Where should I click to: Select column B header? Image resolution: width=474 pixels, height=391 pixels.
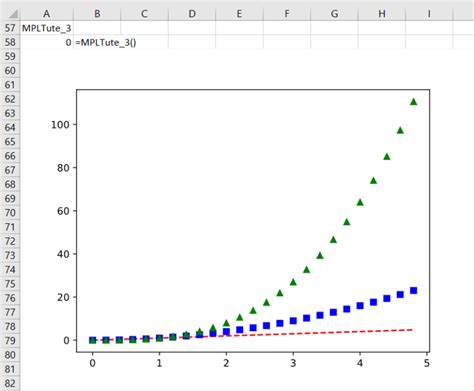click(x=97, y=14)
